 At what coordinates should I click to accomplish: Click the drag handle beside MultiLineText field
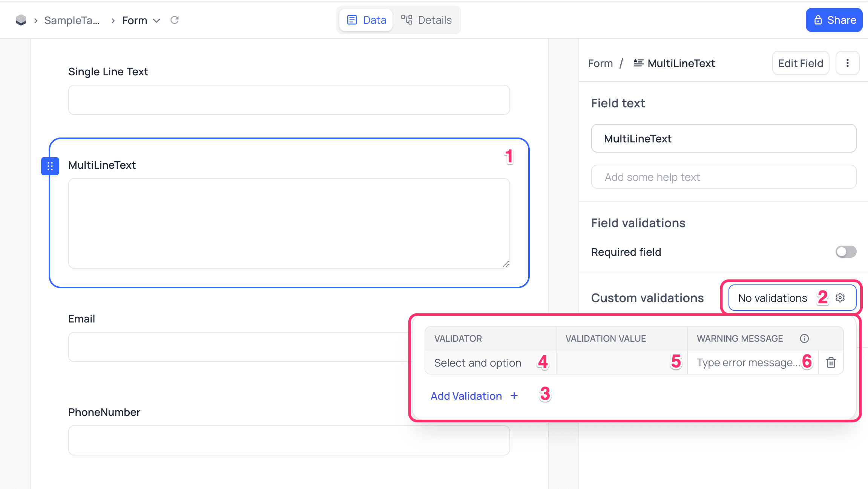50,166
